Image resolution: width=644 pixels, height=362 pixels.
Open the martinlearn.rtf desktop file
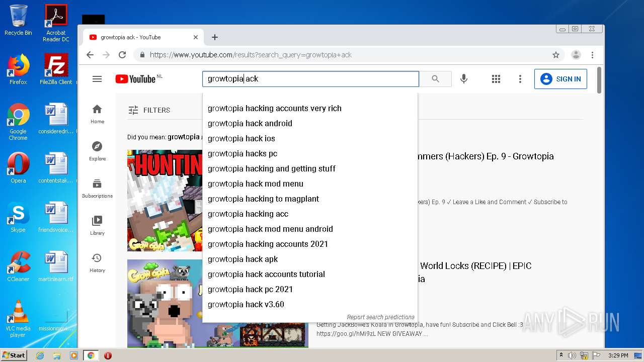[x=56, y=266]
